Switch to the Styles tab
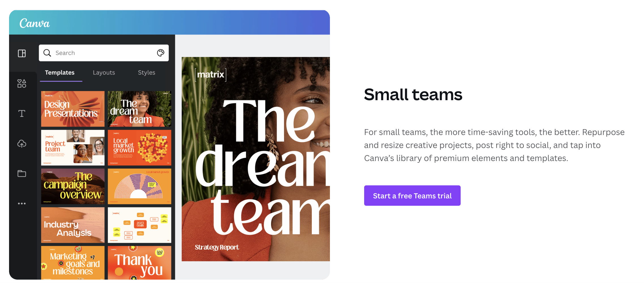The image size is (644, 283). point(147,72)
